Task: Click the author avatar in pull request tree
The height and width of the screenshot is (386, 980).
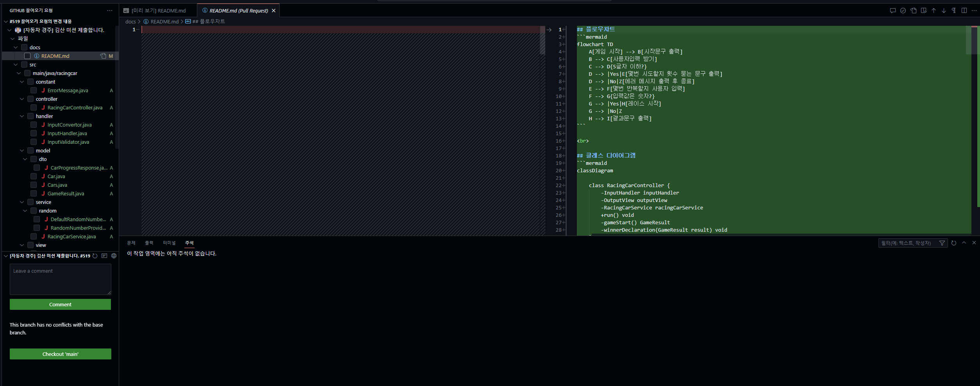Action: point(18,30)
